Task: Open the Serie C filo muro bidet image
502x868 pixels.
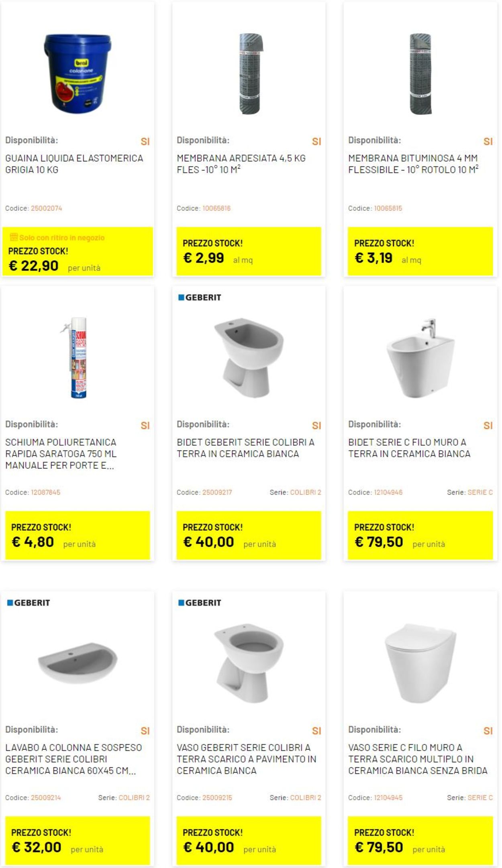Action: click(420, 358)
